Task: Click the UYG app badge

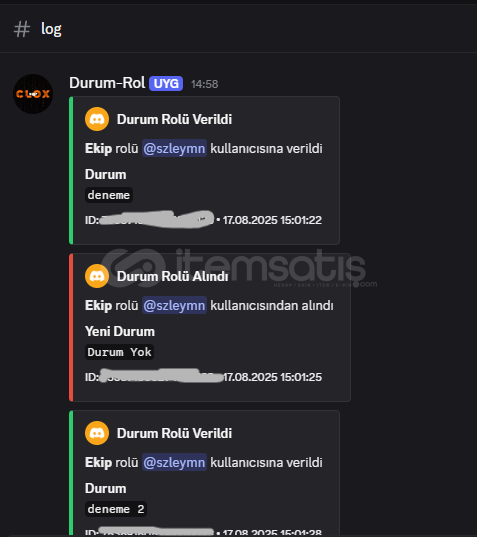Action: 166,84
